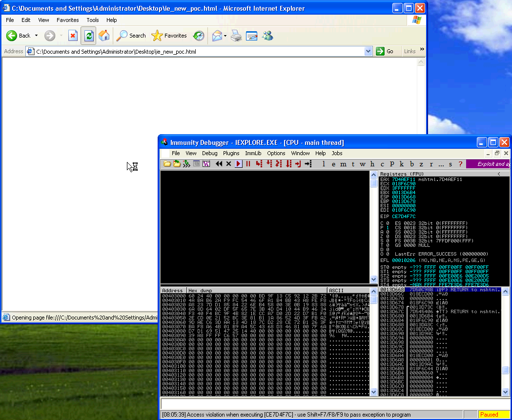Show patches with 'P' button
Image resolution: width=512 pixels, height=420 pixels.
pos(392,164)
